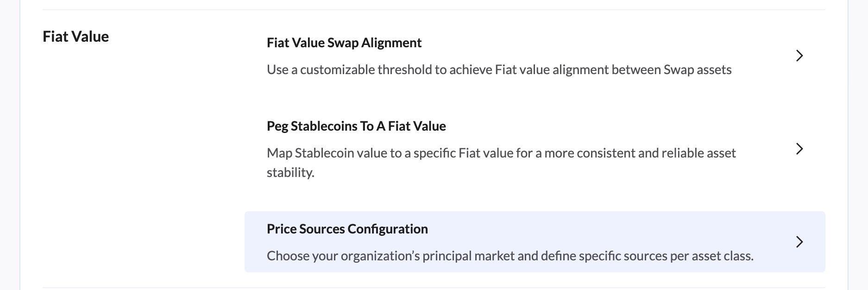868x290 pixels.
Task: Click the word 'stability.' under Peg Stablecoins
Action: coord(290,172)
